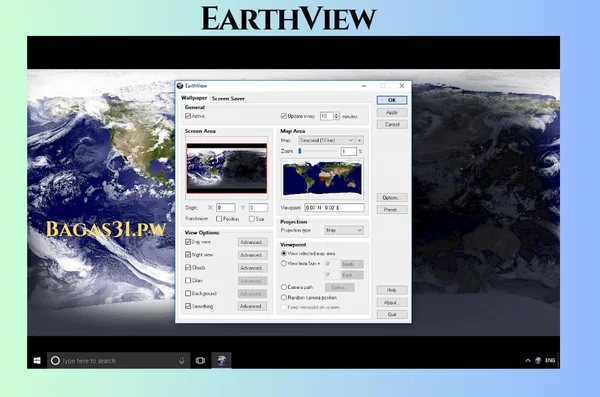Open Advanced settings for Clouds

pyautogui.click(x=252, y=268)
